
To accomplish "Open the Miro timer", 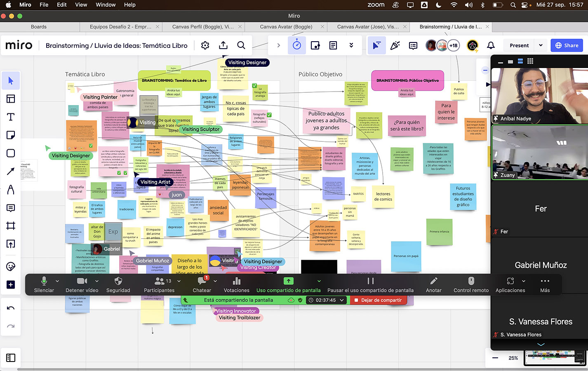I will 297,45.
